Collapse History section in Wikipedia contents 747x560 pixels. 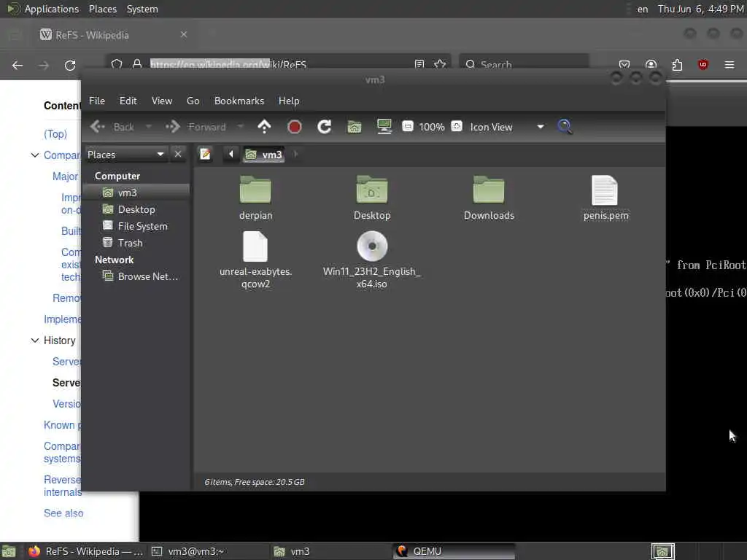pyautogui.click(x=35, y=341)
